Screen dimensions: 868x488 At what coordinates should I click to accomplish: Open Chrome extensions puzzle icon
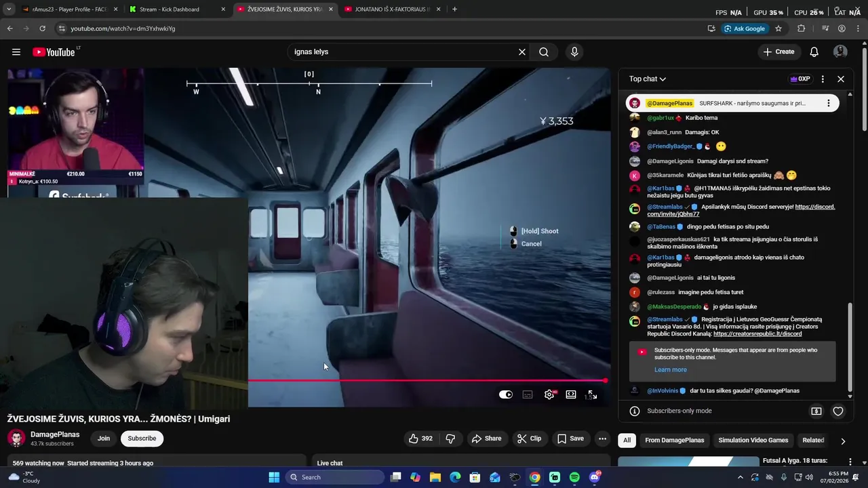802,28
